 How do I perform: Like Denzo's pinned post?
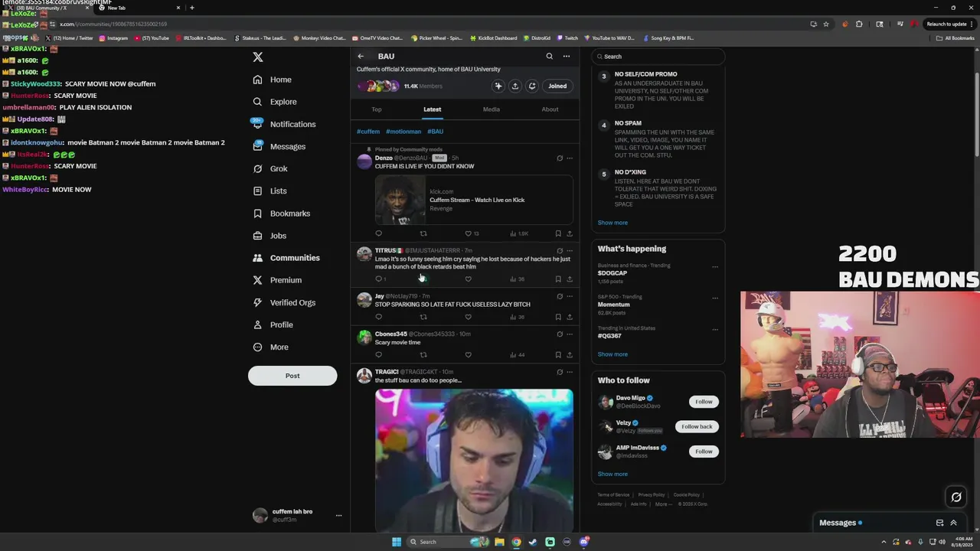pos(469,233)
